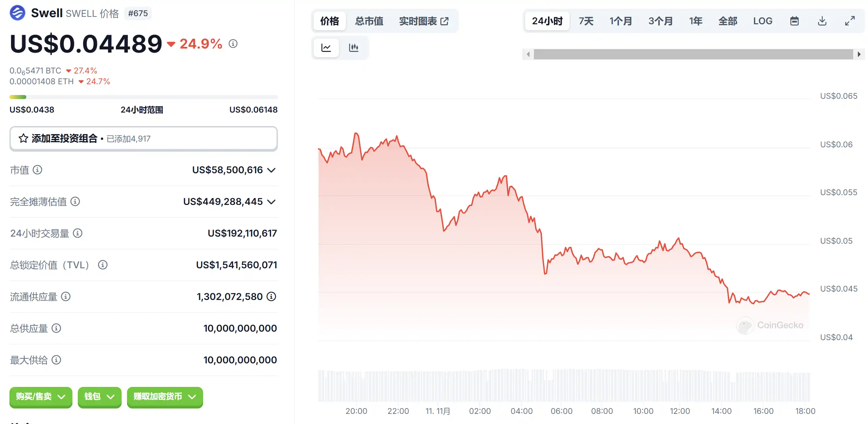The height and width of the screenshot is (424, 868).
Task: Toggle the LOG scale option
Action: [x=763, y=21]
